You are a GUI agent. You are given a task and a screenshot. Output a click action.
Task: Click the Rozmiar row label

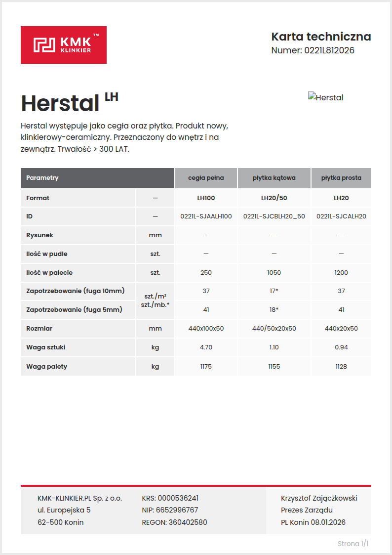pyautogui.click(x=39, y=329)
